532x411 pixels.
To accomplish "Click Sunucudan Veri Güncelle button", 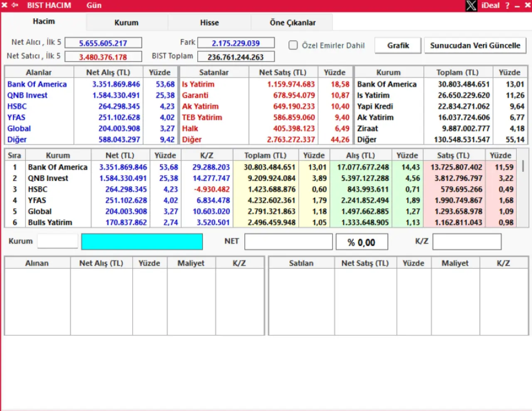I will [475, 45].
